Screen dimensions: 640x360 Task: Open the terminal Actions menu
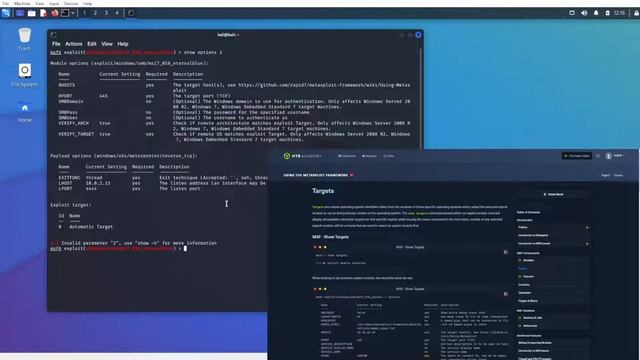(x=74, y=44)
